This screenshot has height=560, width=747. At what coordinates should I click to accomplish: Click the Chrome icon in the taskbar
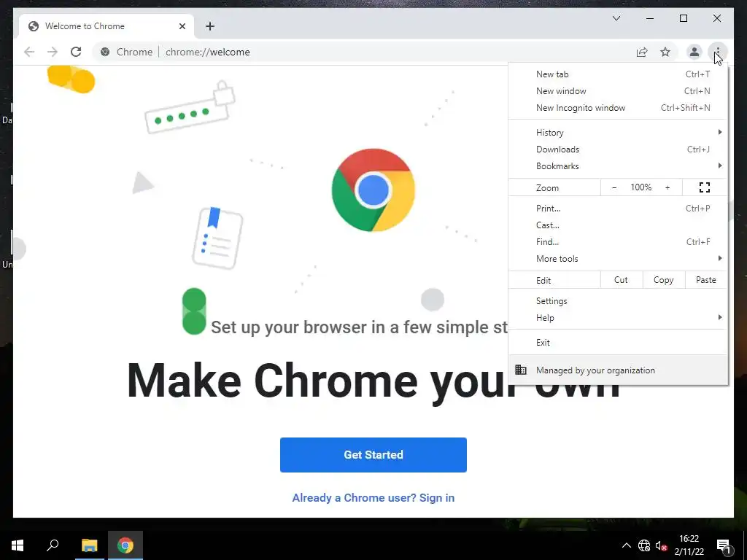pyautogui.click(x=125, y=545)
